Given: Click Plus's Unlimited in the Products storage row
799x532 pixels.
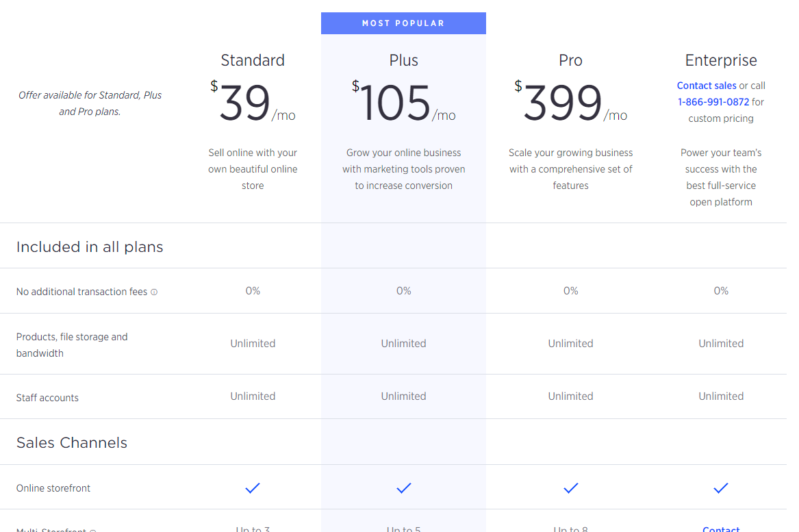Looking at the screenshot, I should [x=403, y=344].
